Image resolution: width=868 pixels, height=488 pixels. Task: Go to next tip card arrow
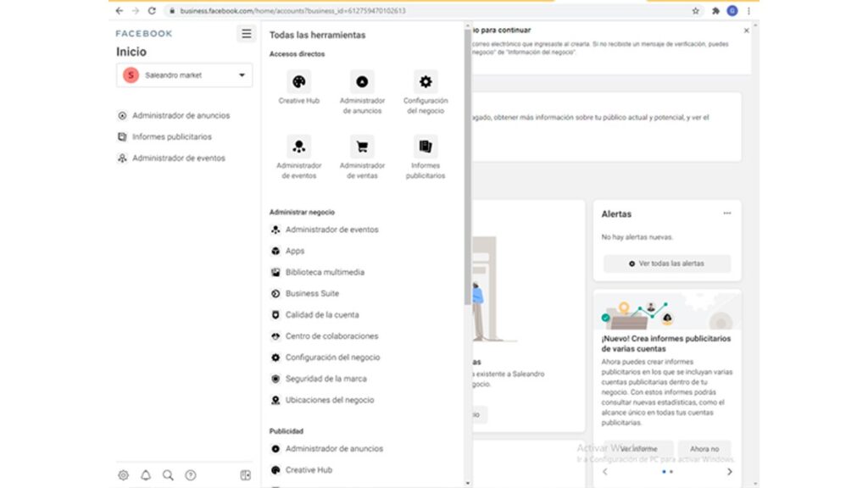[x=729, y=472]
